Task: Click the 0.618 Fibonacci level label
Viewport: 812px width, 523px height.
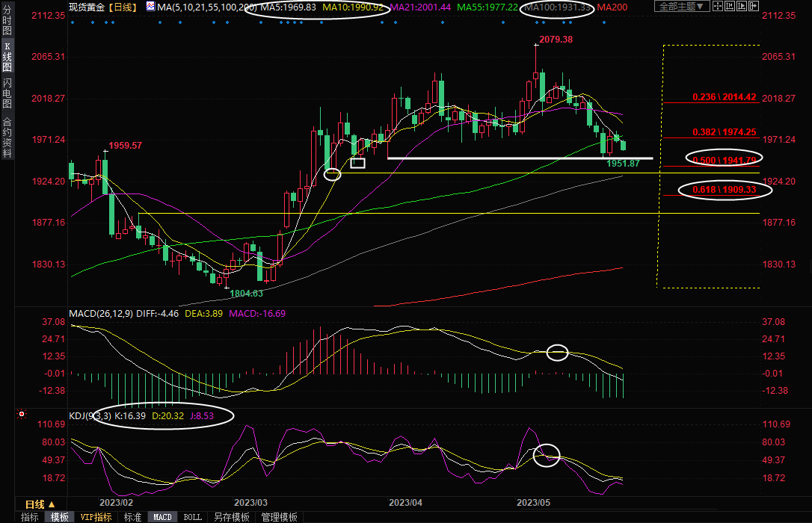Action: click(725, 190)
